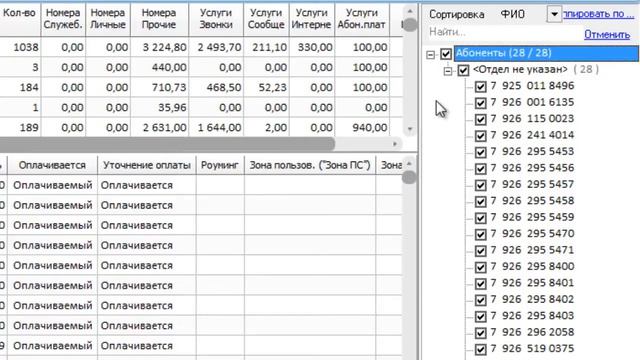Select the Абоненты (28 / 28) tree row
Screen dimensions: 640x360
point(546,53)
